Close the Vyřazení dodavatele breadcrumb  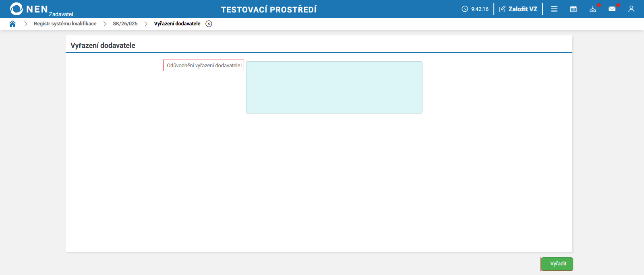[x=209, y=24]
